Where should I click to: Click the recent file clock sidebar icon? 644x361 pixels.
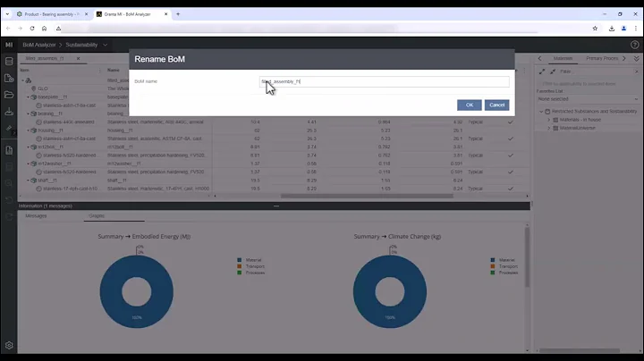click(9, 79)
